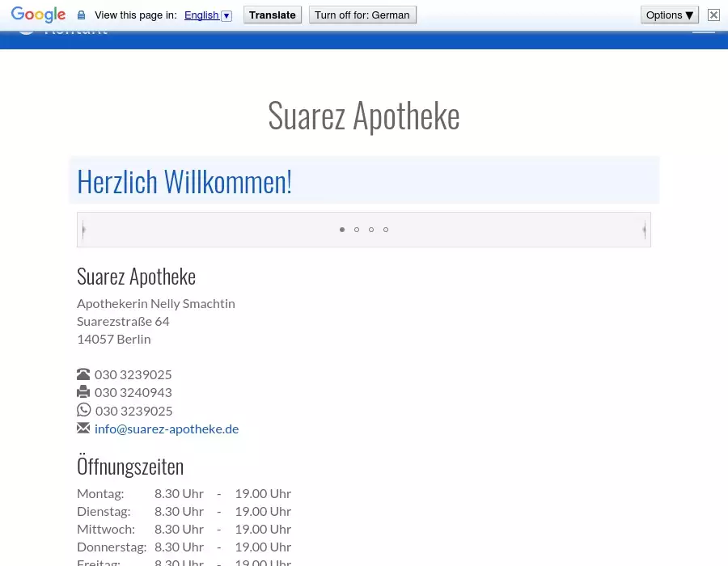Viewport: 728px width, 566px height.
Task: Click the Herzlich Willkommen! heading banner
Action: click(x=184, y=181)
